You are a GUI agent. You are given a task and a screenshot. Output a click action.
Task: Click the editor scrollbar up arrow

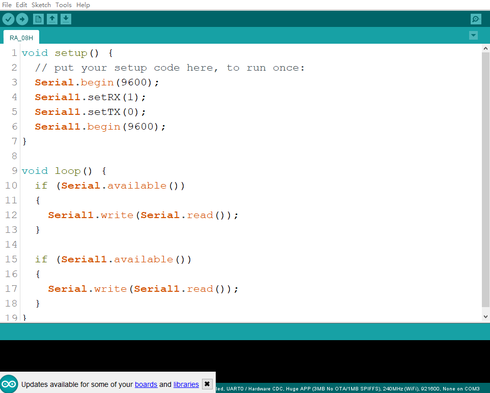coord(485,49)
